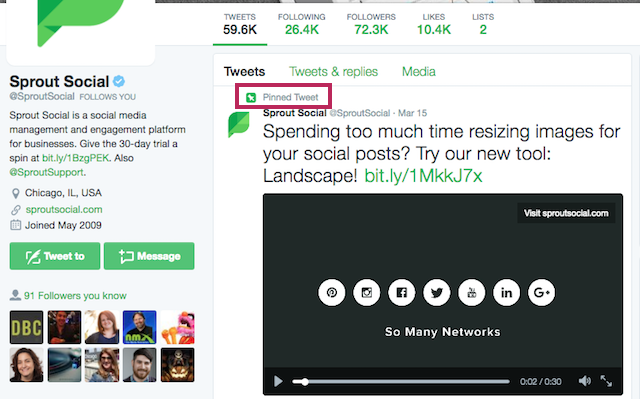Click the Twitter bird icon in the video
This screenshot has height=399, width=640.
click(437, 293)
